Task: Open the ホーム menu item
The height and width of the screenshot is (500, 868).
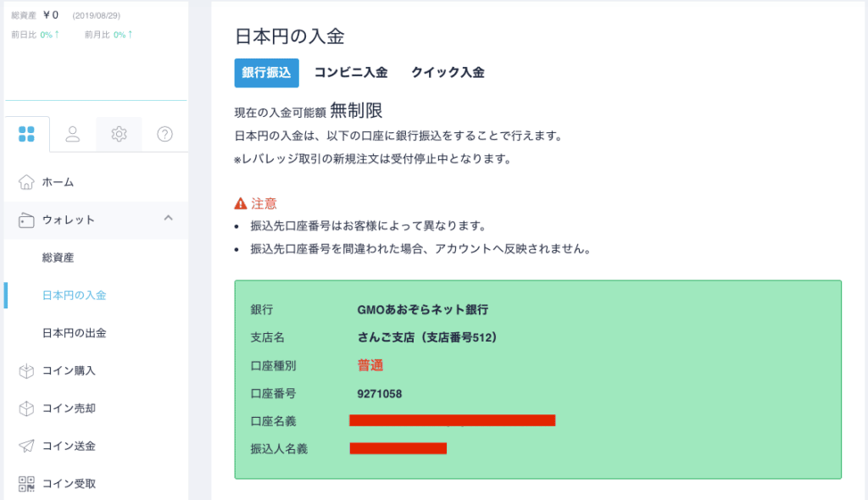Action: tap(58, 182)
